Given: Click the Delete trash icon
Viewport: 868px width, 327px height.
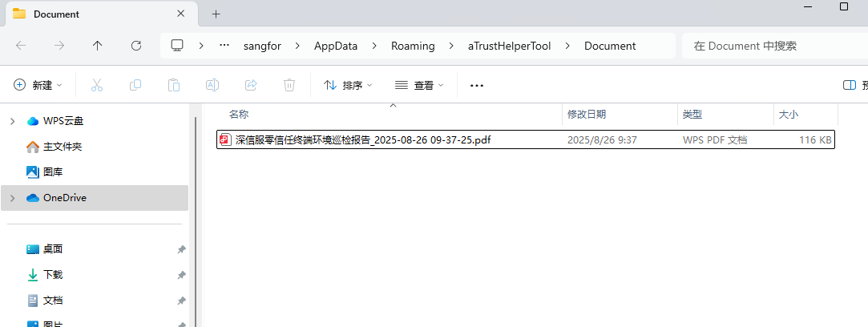Looking at the screenshot, I should tap(289, 85).
